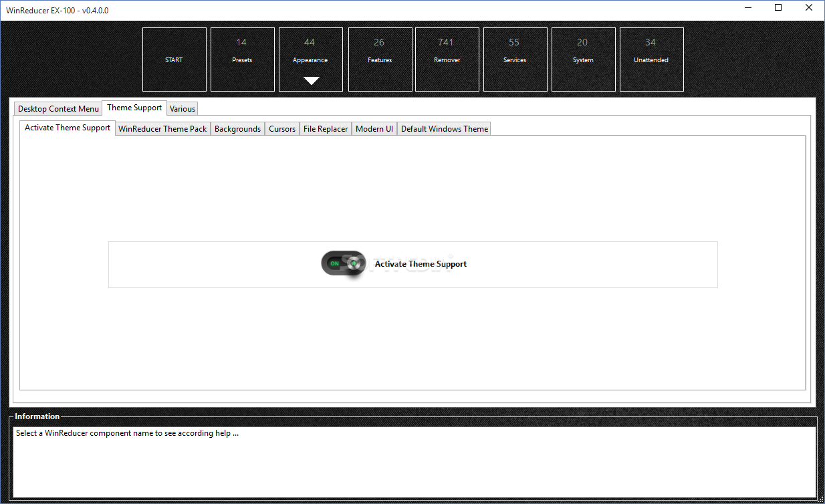Click the Information help text box
Screen dimensions: 825x504
tap(415, 462)
